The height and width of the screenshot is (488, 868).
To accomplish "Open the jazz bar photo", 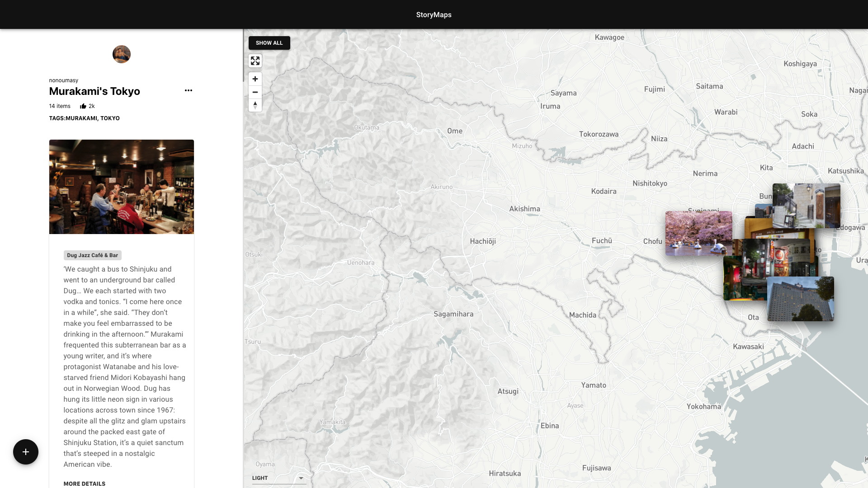I will coord(122,187).
